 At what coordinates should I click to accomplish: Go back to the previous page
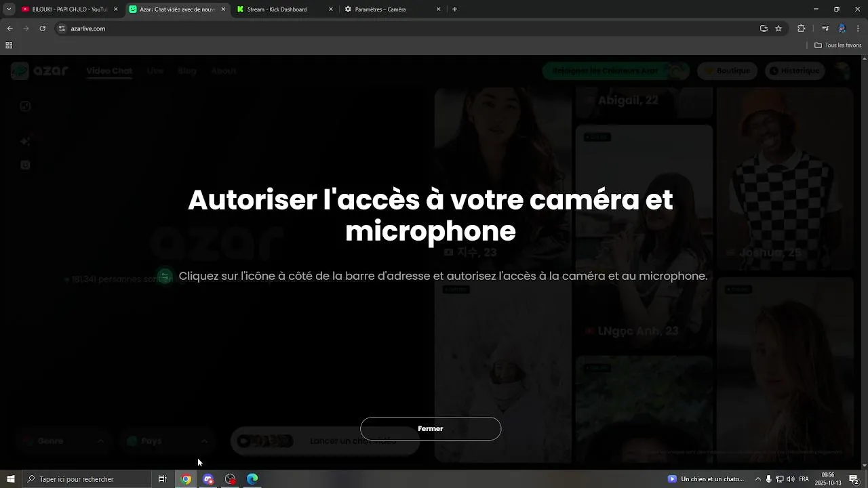(x=9, y=28)
